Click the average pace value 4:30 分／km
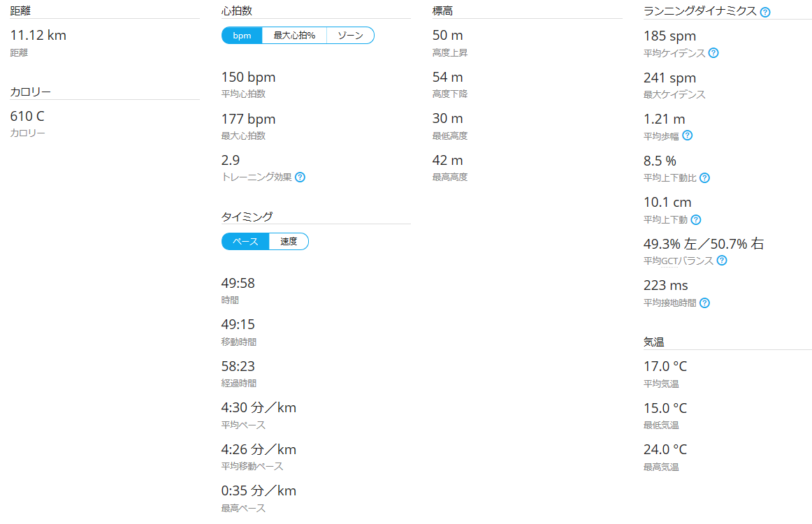This screenshot has width=812, height=524. pyautogui.click(x=259, y=407)
